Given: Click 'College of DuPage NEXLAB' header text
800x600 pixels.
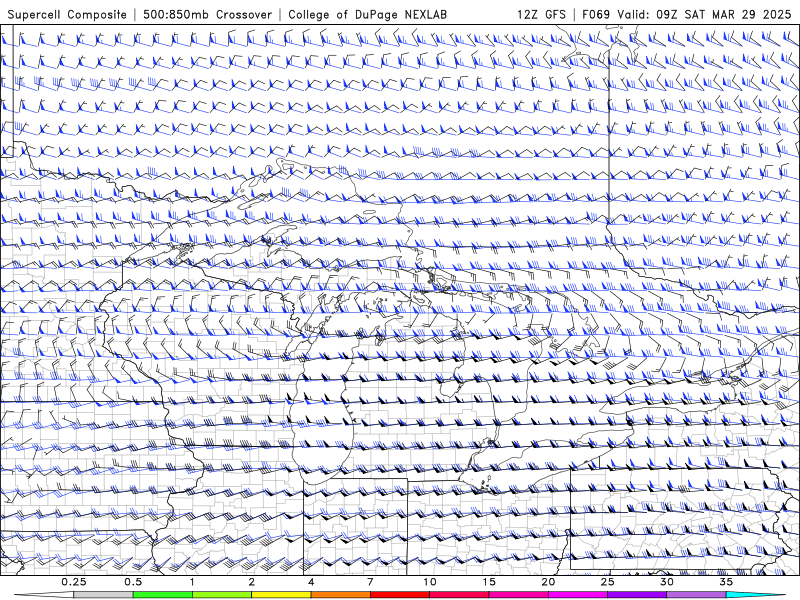Looking at the screenshot, I should (367, 15).
